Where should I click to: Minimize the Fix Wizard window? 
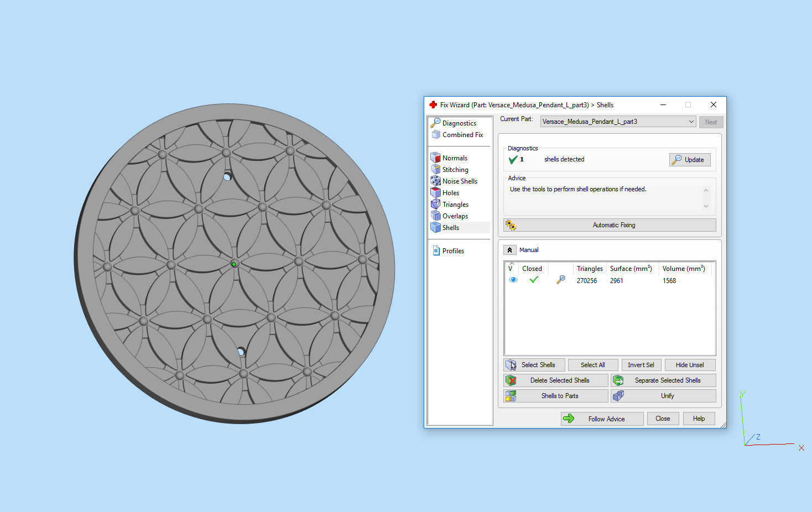[x=663, y=105]
